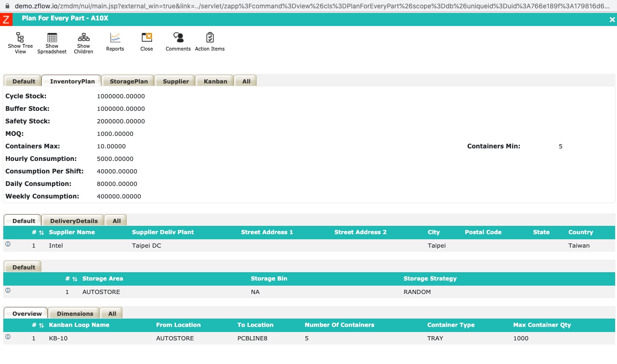Open the Comments icon
This screenshot has width=617, height=364.
point(178,38)
